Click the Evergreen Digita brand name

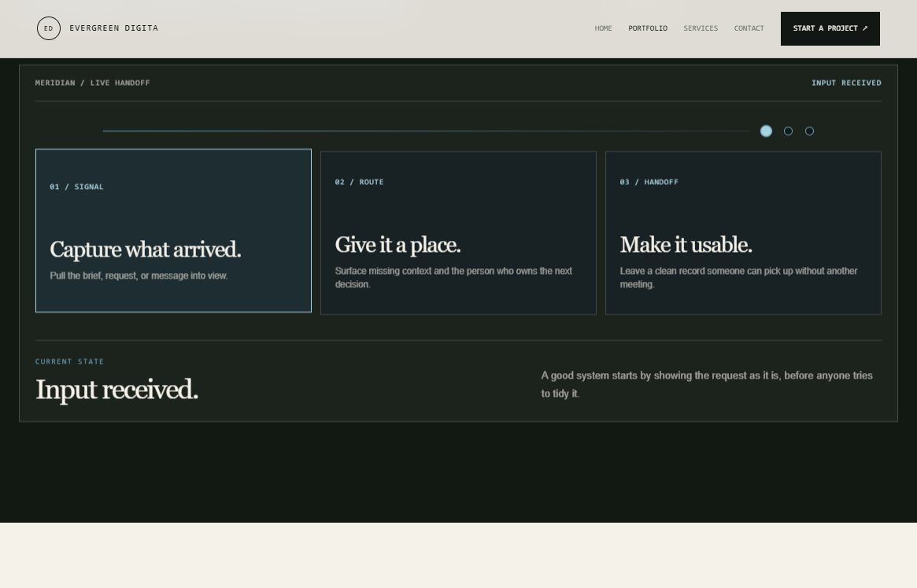coord(113,28)
